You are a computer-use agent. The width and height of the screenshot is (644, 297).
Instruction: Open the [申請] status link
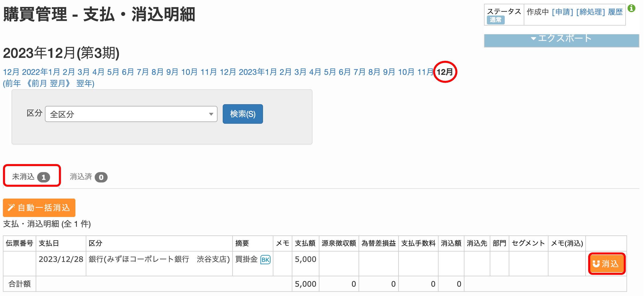tap(563, 12)
